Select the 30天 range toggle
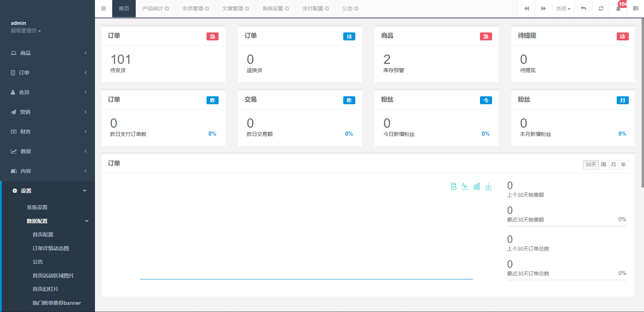Viewport: 644px width, 312px height. (590, 165)
